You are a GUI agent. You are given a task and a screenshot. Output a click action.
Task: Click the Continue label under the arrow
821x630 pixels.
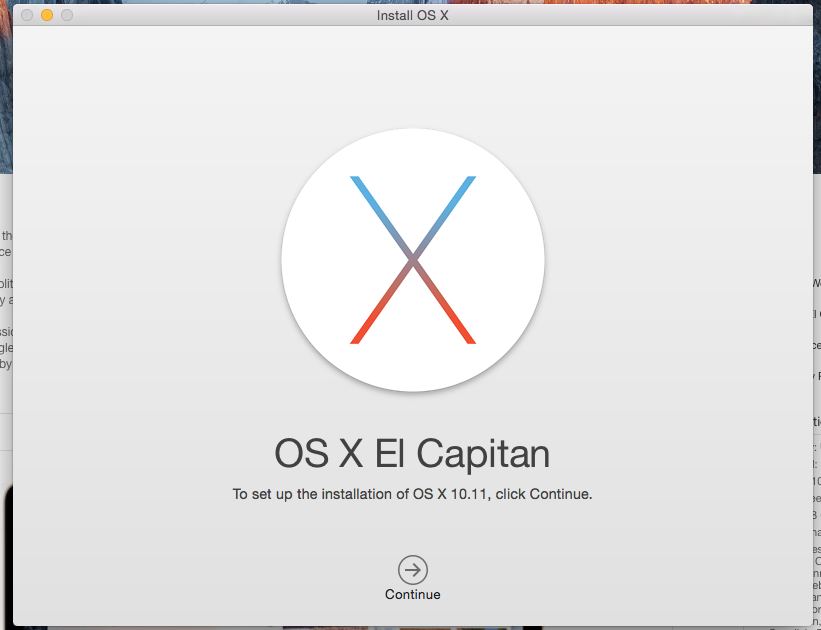pos(413,594)
